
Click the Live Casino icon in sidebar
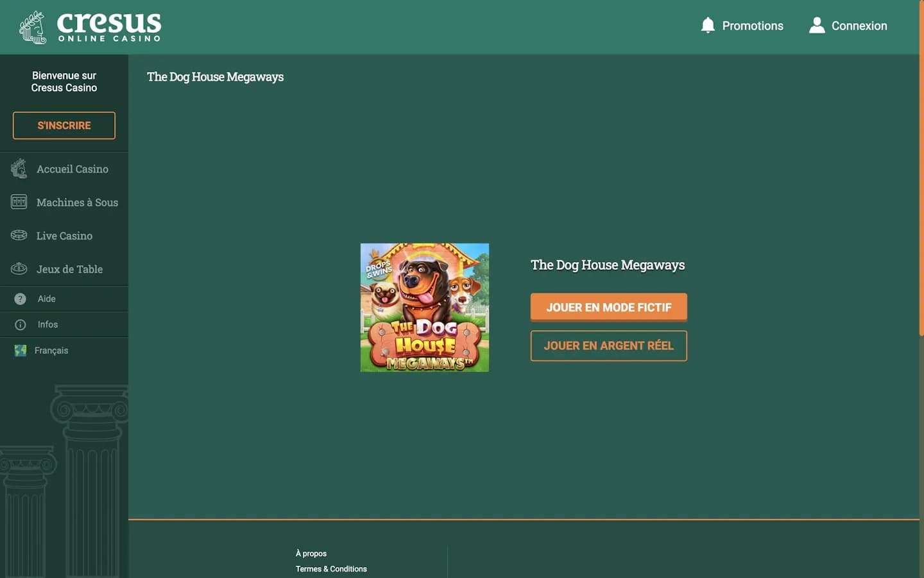pos(18,235)
